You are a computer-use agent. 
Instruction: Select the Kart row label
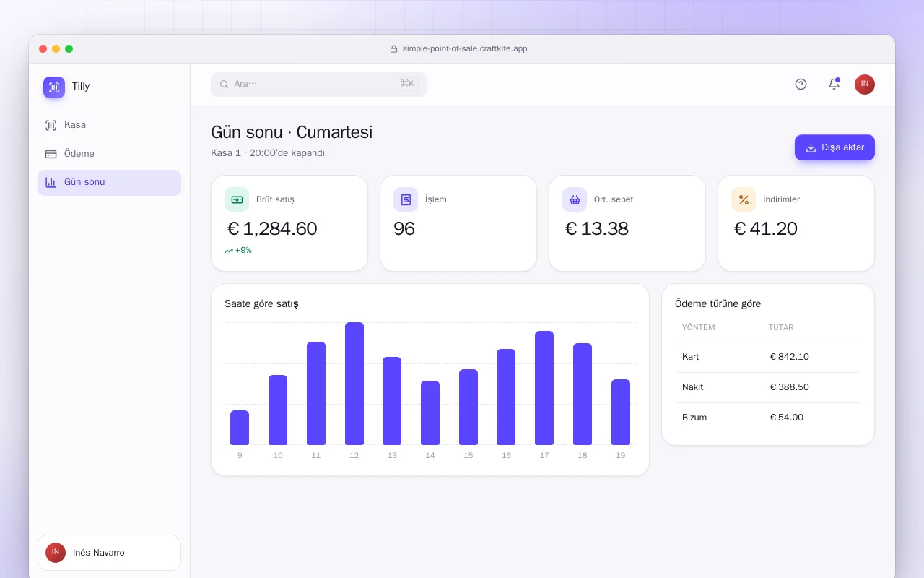[691, 357]
